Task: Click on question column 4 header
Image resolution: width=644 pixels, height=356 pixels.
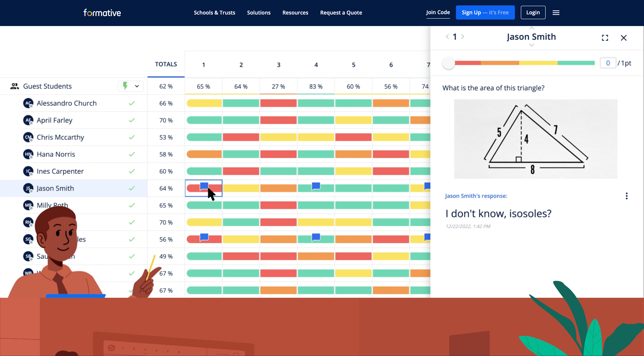Action: (316, 64)
